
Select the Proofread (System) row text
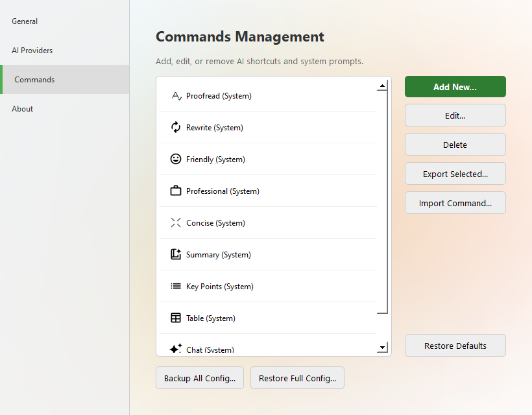[x=219, y=96]
